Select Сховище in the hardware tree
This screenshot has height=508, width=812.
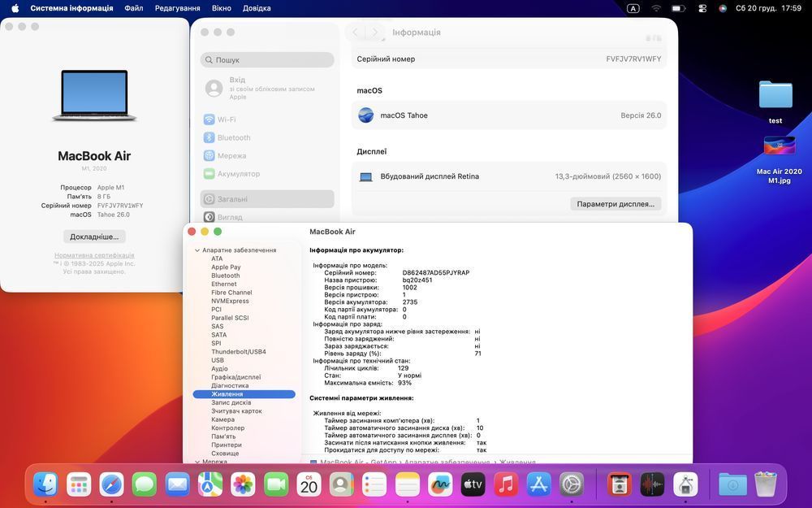click(225, 453)
